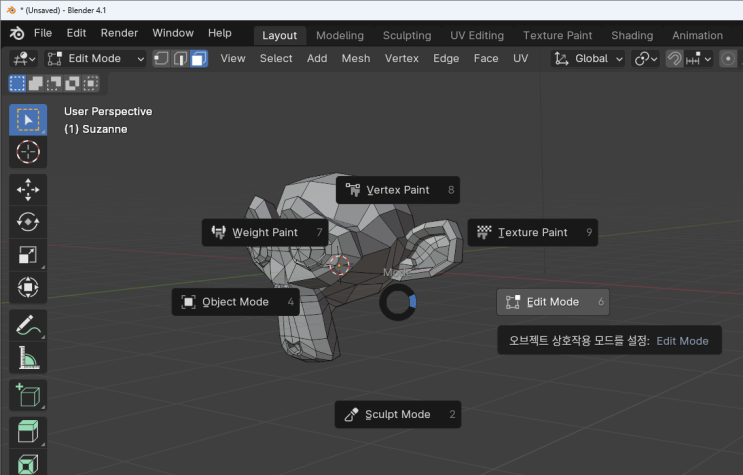Switch to the Modeling workspace tab
This screenshot has width=743, height=475.
pos(340,36)
